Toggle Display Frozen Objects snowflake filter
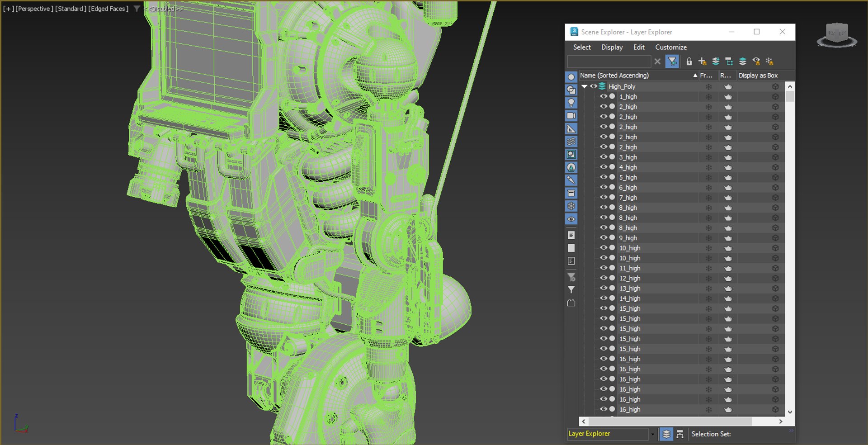 click(571, 206)
